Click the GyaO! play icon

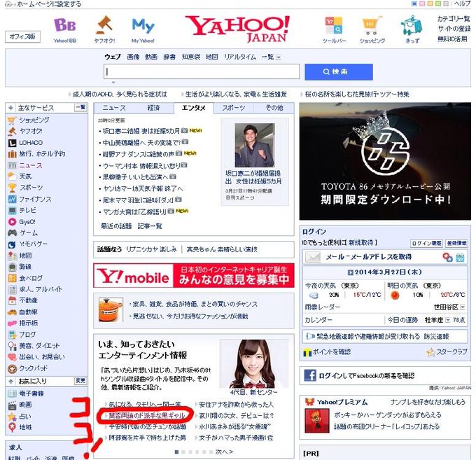12,222
